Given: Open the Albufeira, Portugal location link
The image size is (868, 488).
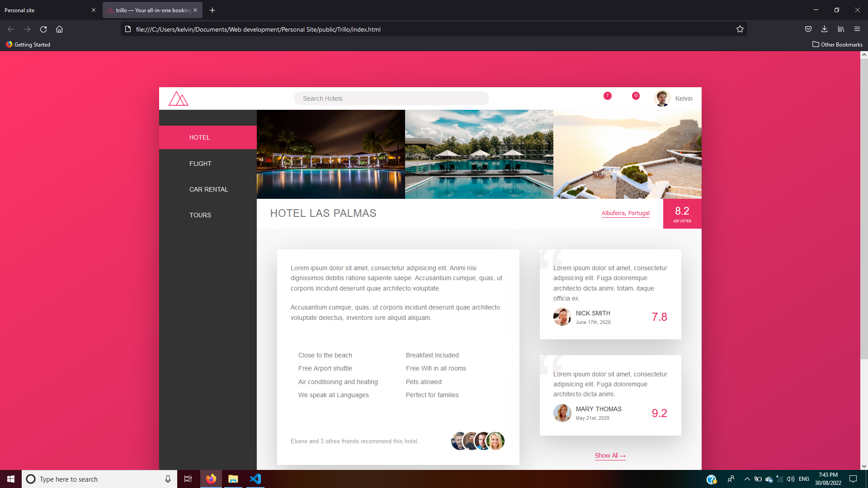Looking at the screenshot, I should 625,213.
